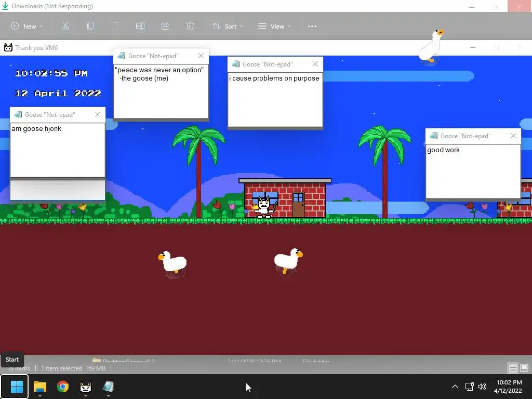Image resolution: width=532 pixels, height=399 pixels.
Task: Click the Downloads title bar arrow icon
Action: pyautogui.click(x=5, y=6)
